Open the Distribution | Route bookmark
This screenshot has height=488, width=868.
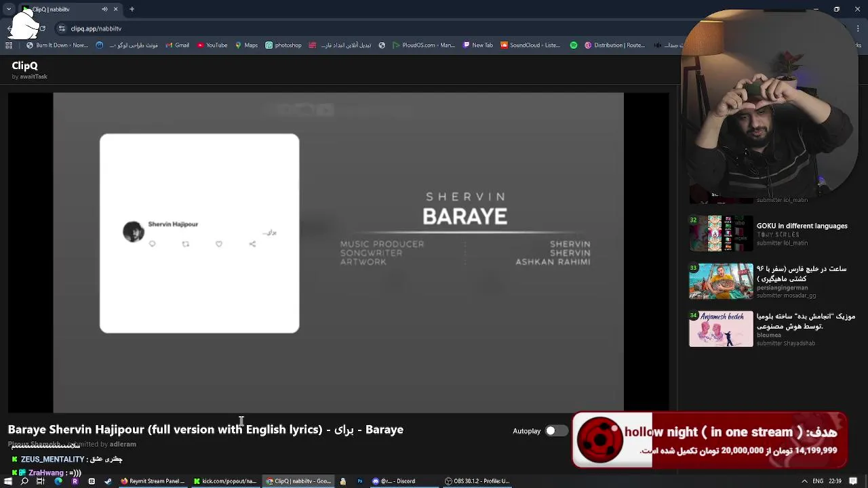tap(614, 45)
